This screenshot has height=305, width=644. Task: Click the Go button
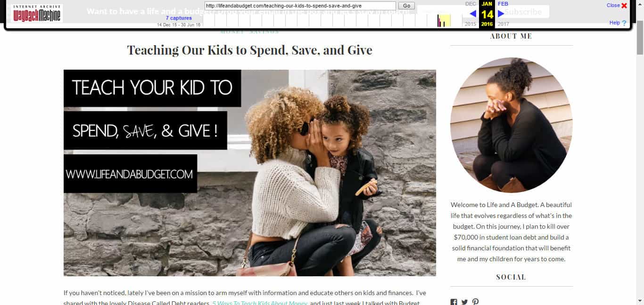[x=406, y=6]
